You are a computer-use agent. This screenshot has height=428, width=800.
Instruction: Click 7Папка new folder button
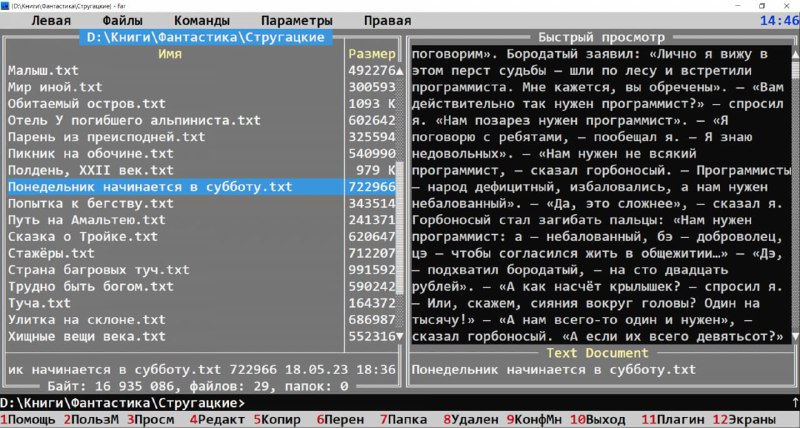(x=404, y=420)
